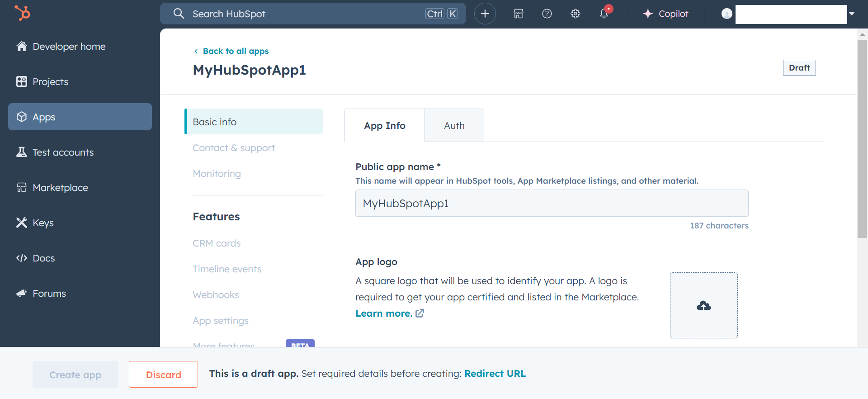Click the MyHubSpotApp1 page heading
The height and width of the screenshot is (399, 868).
click(x=249, y=70)
